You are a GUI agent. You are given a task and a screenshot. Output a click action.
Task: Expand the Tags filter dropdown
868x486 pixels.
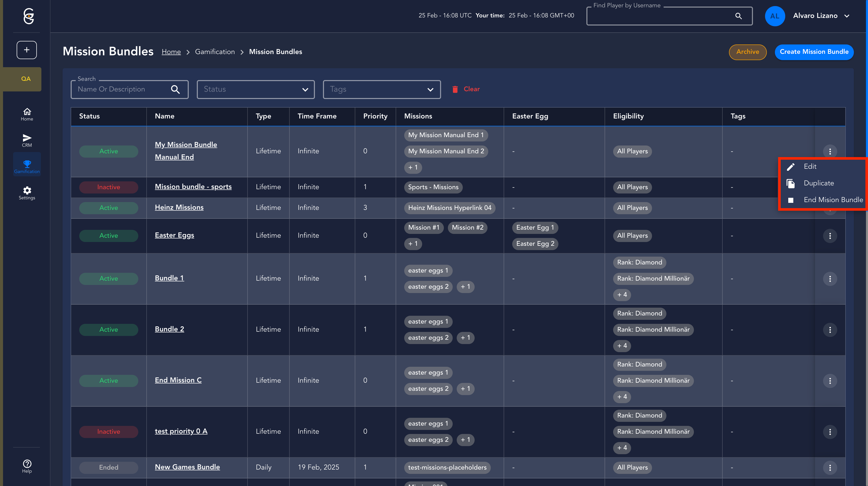(382, 89)
